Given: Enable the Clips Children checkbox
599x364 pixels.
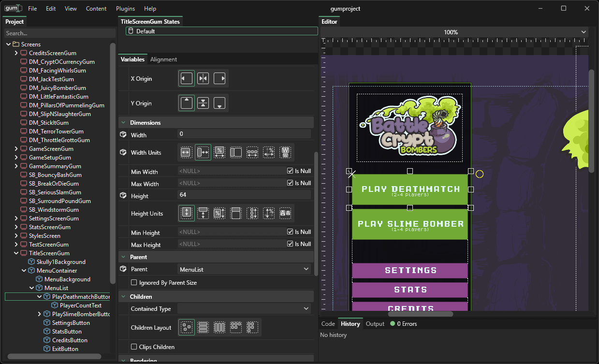Looking at the screenshot, I should (x=134, y=347).
